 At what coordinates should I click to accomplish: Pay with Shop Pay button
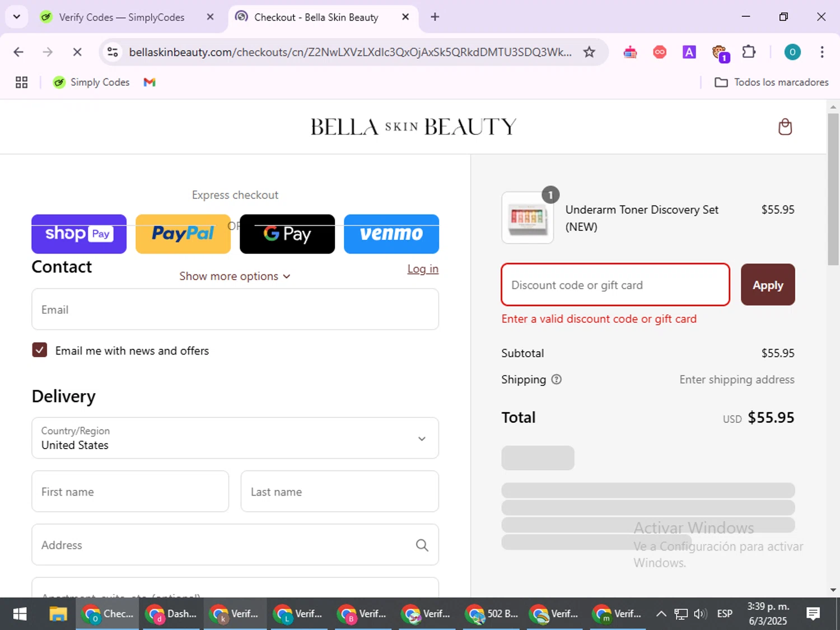tap(79, 234)
